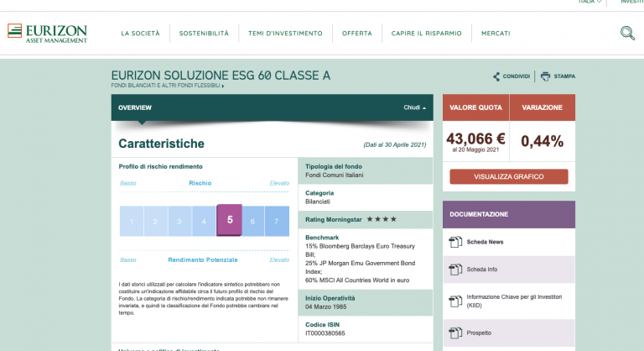Screen dimensions: 644x351
Task: Click the Valore Quota header
Action: [475, 107]
